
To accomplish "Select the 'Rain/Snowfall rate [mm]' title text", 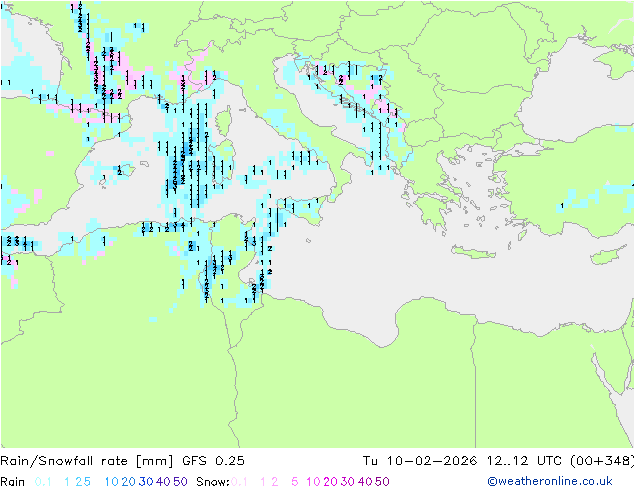I will pos(86,461).
